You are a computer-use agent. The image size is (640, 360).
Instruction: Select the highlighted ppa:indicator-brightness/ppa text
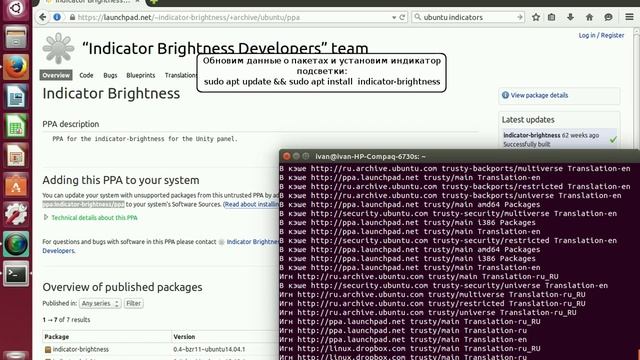pyautogui.click(x=83, y=204)
